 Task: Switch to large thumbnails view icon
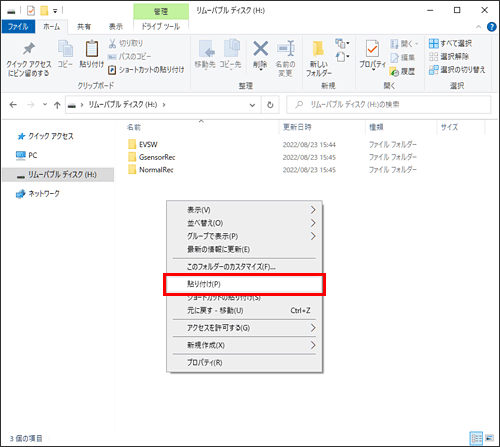[x=489, y=438]
